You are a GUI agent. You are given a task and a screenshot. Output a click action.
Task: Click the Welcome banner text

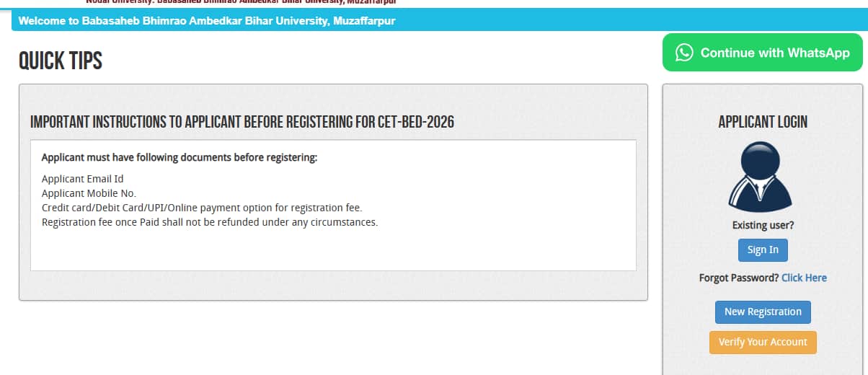[207, 21]
